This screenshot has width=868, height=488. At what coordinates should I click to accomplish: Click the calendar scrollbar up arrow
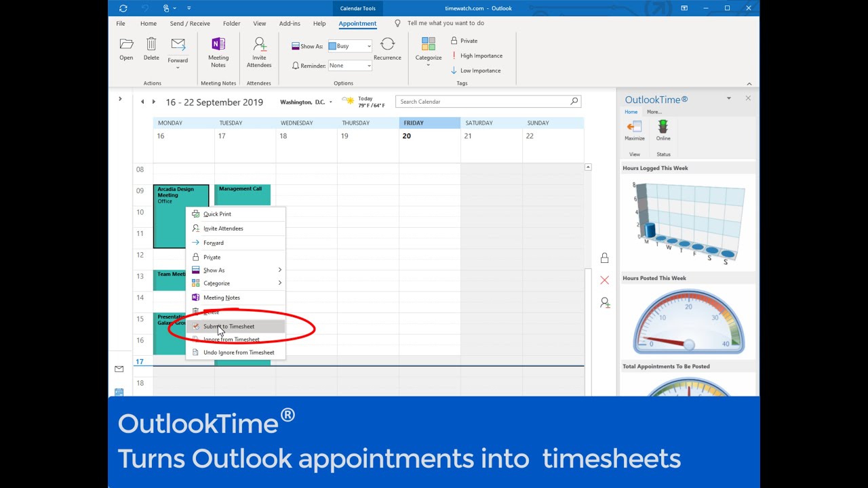click(588, 167)
